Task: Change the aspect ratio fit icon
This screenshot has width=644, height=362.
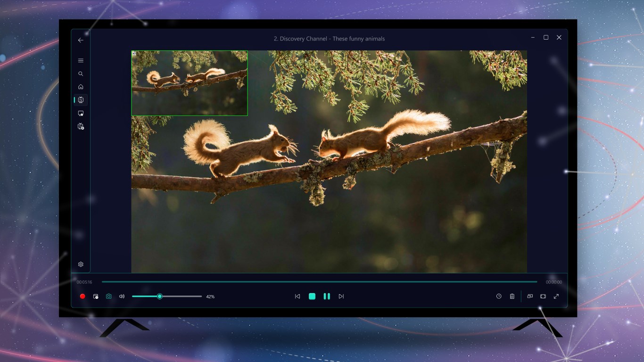Action: [x=543, y=296]
